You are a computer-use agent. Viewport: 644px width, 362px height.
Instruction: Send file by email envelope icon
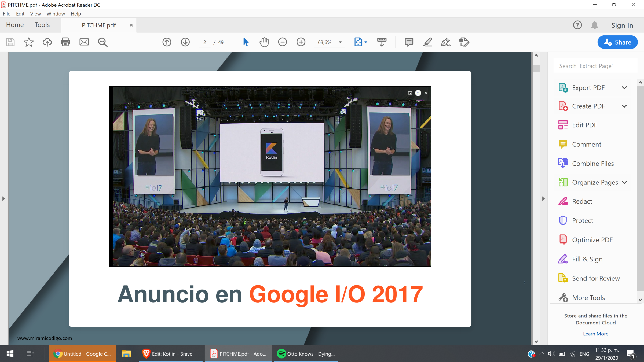(84, 42)
